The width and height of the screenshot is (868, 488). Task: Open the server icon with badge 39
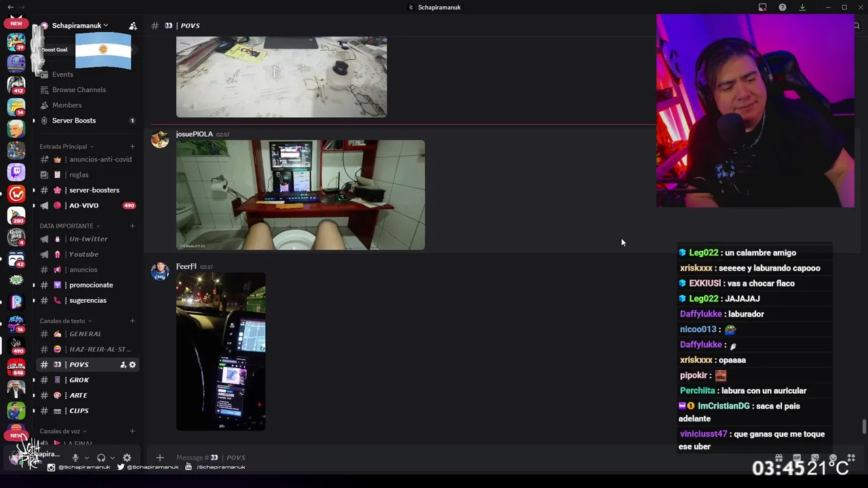[x=16, y=42]
